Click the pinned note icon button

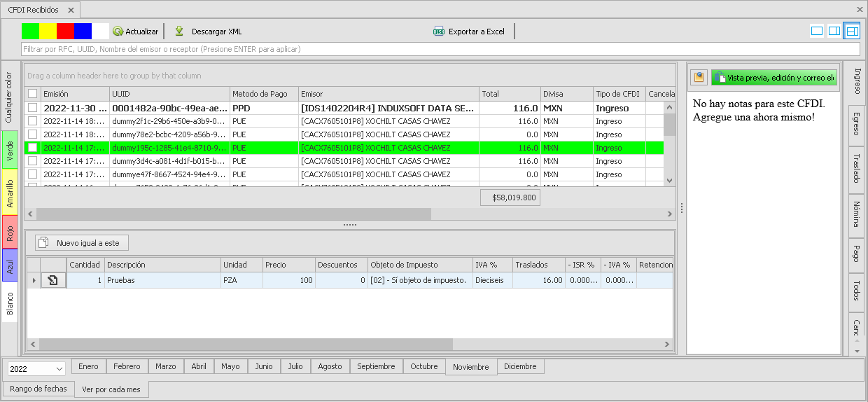click(699, 78)
